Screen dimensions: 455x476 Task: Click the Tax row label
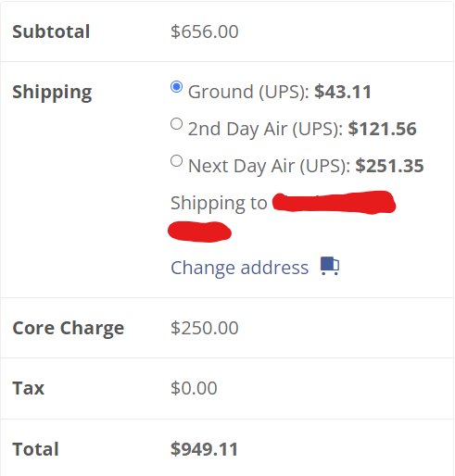(29, 388)
